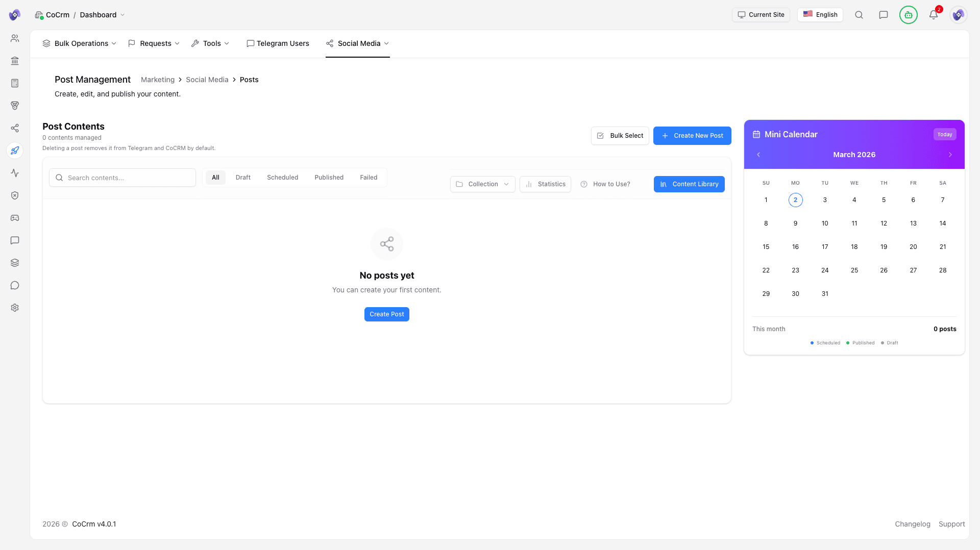Image resolution: width=980 pixels, height=550 pixels.
Task: Switch to the Telegram Users tab
Action: click(x=278, y=43)
